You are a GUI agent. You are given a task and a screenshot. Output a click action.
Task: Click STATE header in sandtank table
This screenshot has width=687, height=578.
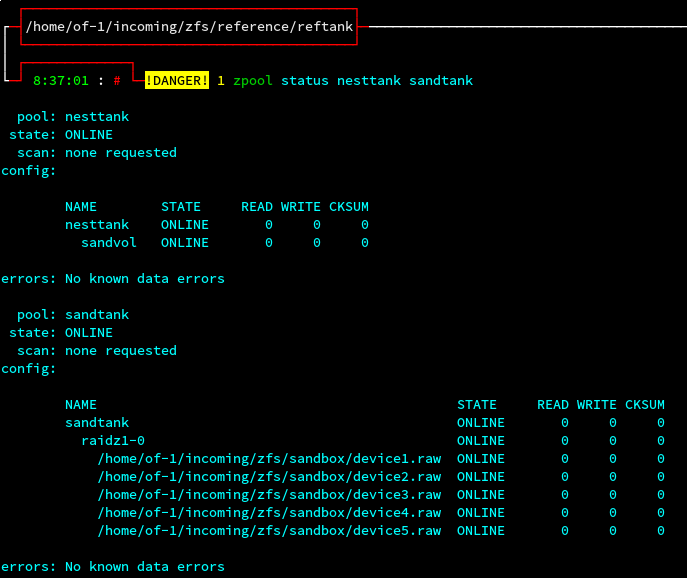477,405
